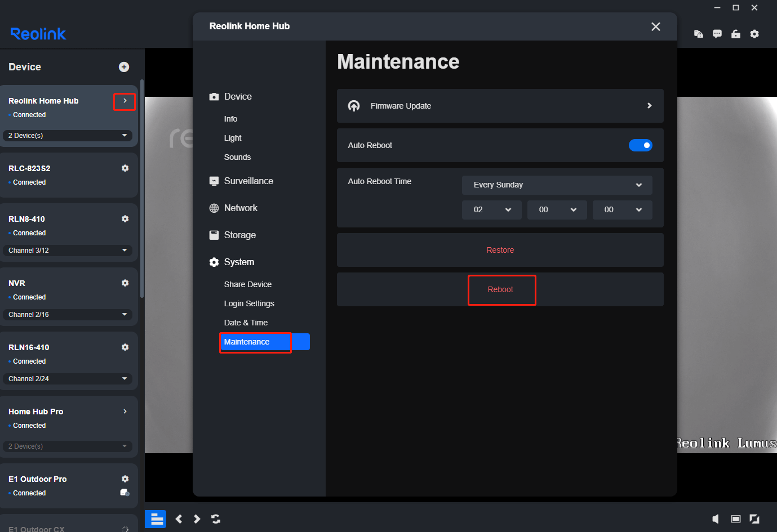777x532 pixels.
Task: Open the Surveillance settings section
Action: click(x=248, y=181)
